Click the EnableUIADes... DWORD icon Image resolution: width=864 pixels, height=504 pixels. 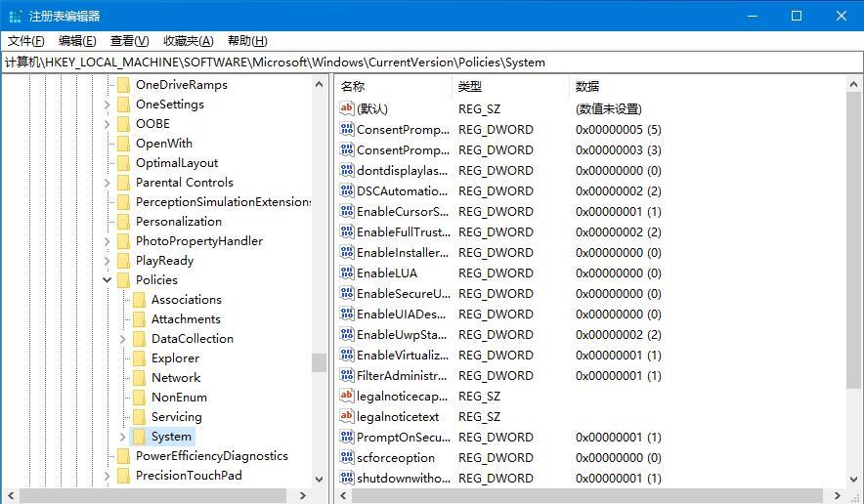[347, 314]
